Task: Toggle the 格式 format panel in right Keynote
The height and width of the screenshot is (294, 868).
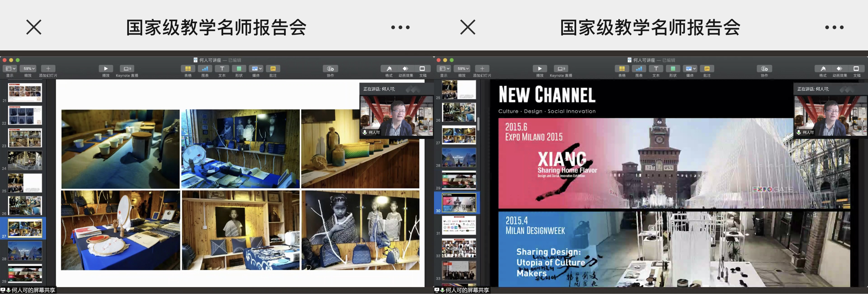Action: 823,69
